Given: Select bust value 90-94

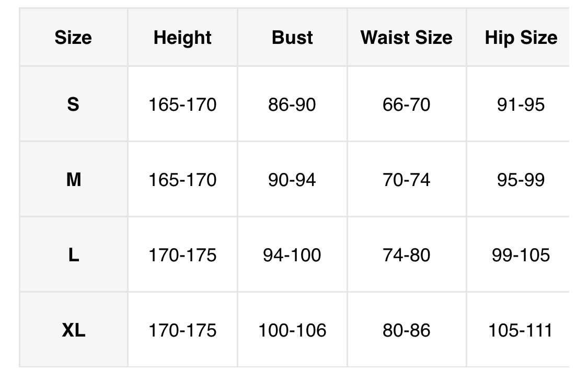Looking at the screenshot, I should point(292,180).
